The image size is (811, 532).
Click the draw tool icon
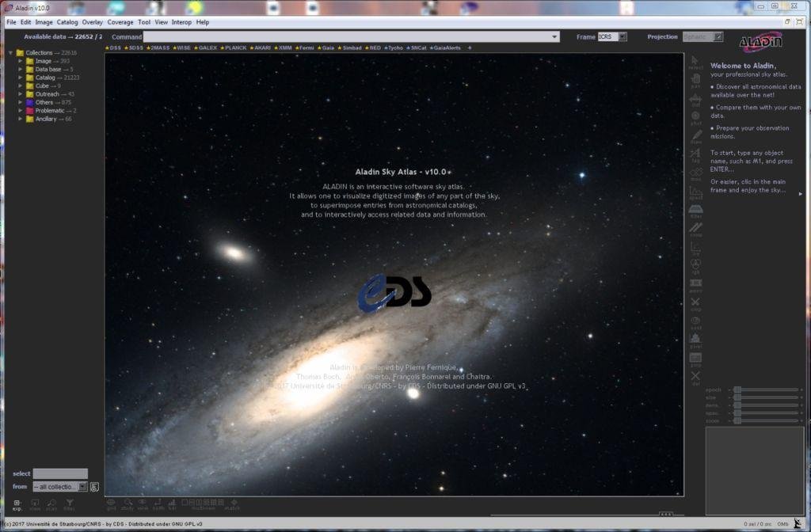click(x=695, y=138)
